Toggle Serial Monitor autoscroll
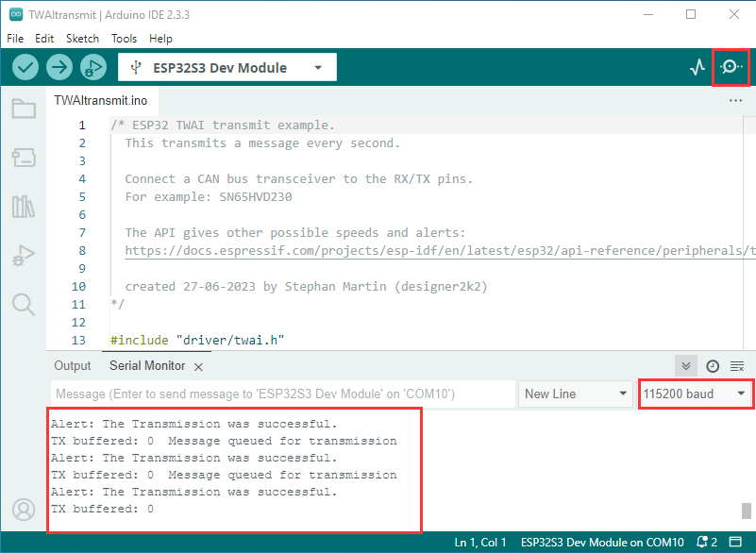This screenshot has height=553, width=756. pyautogui.click(x=686, y=366)
